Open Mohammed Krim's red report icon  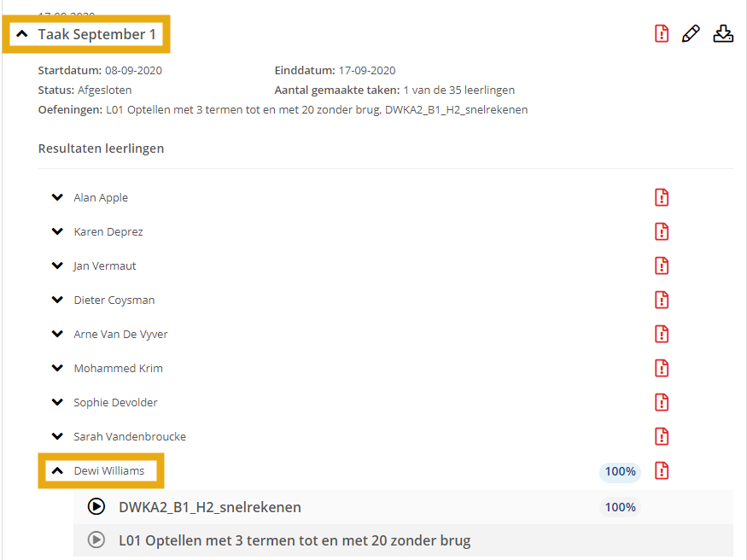[662, 368]
